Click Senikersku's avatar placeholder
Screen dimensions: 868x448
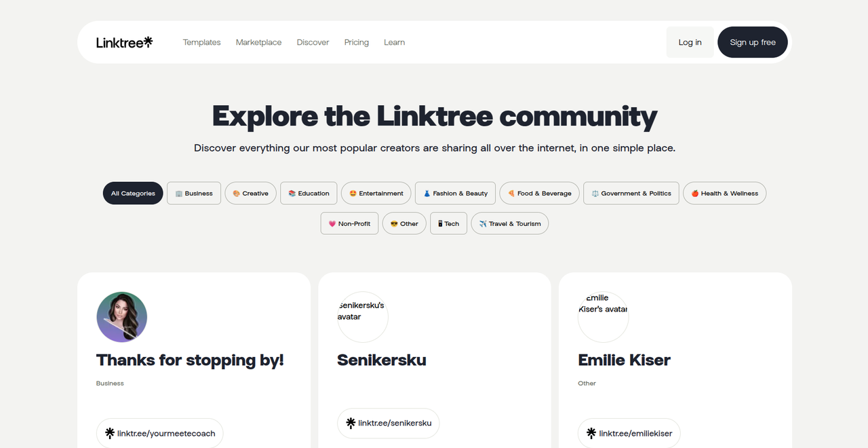363,317
